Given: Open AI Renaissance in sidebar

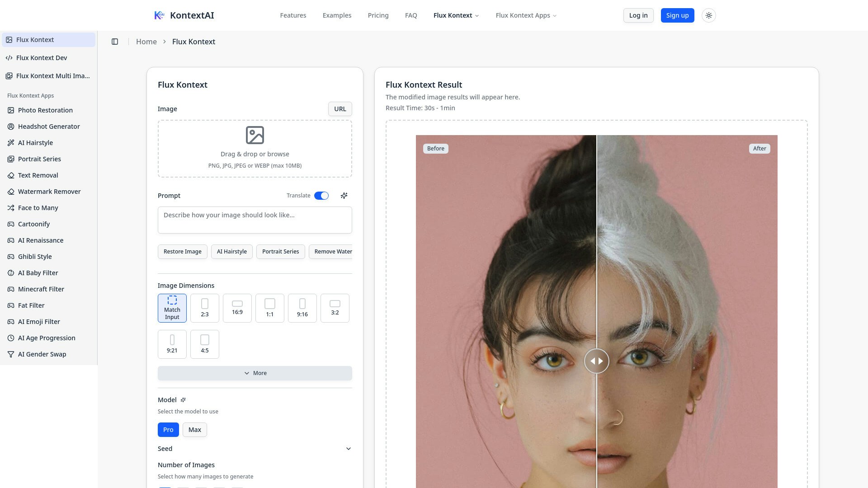Looking at the screenshot, I should click(49, 240).
